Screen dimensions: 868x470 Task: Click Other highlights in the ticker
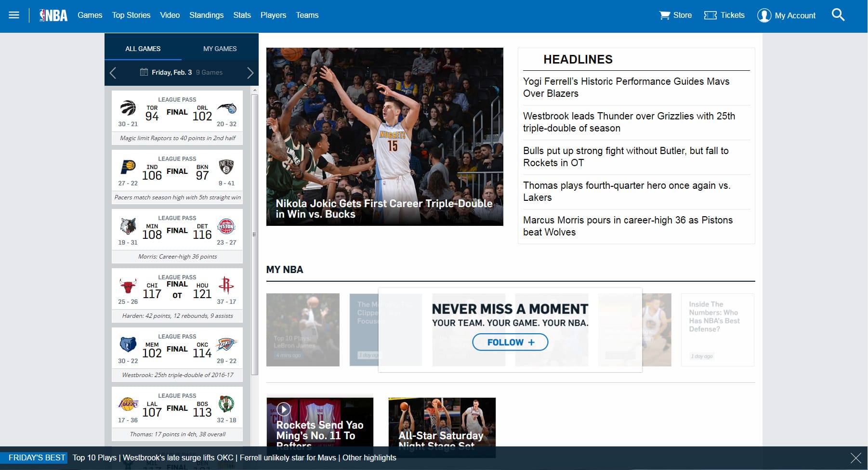[x=369, y=457]
